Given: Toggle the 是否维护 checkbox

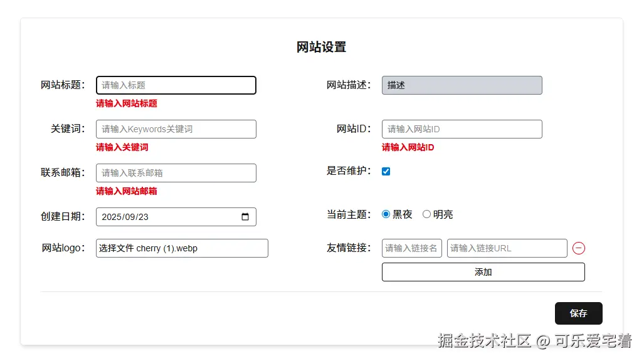Looking at the screenshot, I should pos(386,171).
